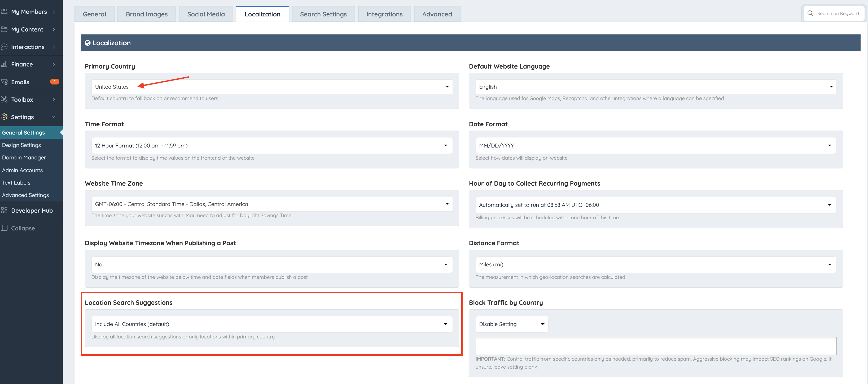
Task: Expand the Distance Format dropdown
Action: coord(655,265)
